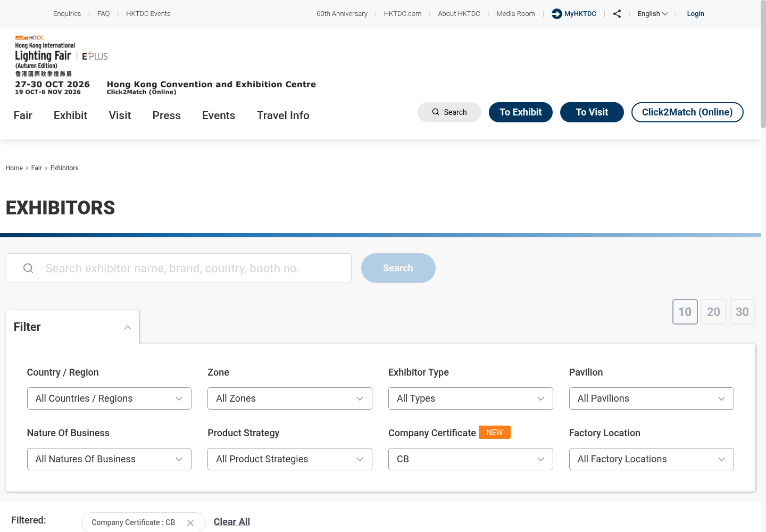Open the Travel Info menu

point(283,115)
